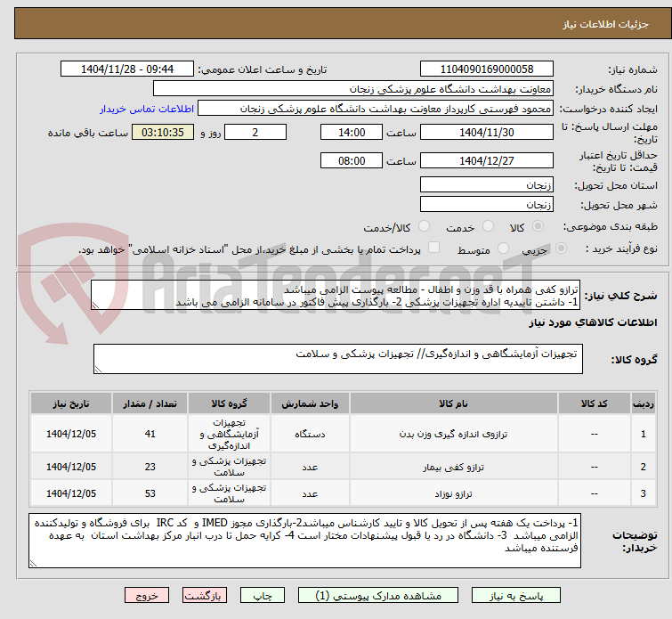This screenshot has height=619, width=672.
Task: Click the جزئیات اطلاعات نیاز header title
Action: (605, 24)
